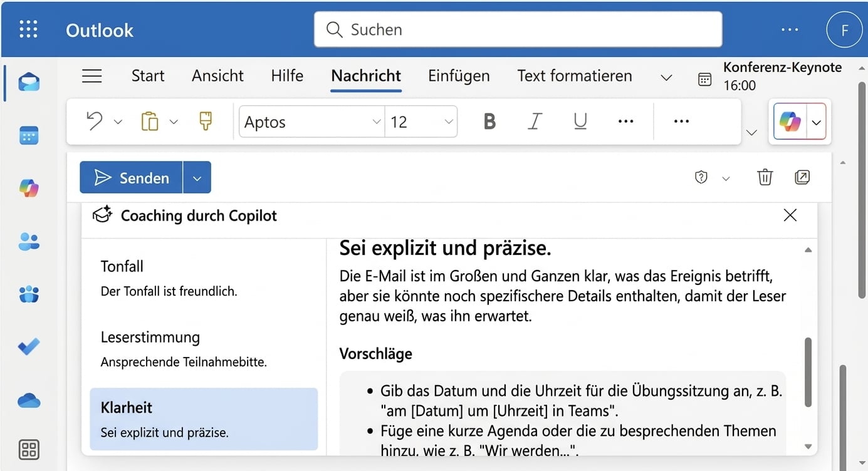Switch to Hilfe tab

(287, 76)
